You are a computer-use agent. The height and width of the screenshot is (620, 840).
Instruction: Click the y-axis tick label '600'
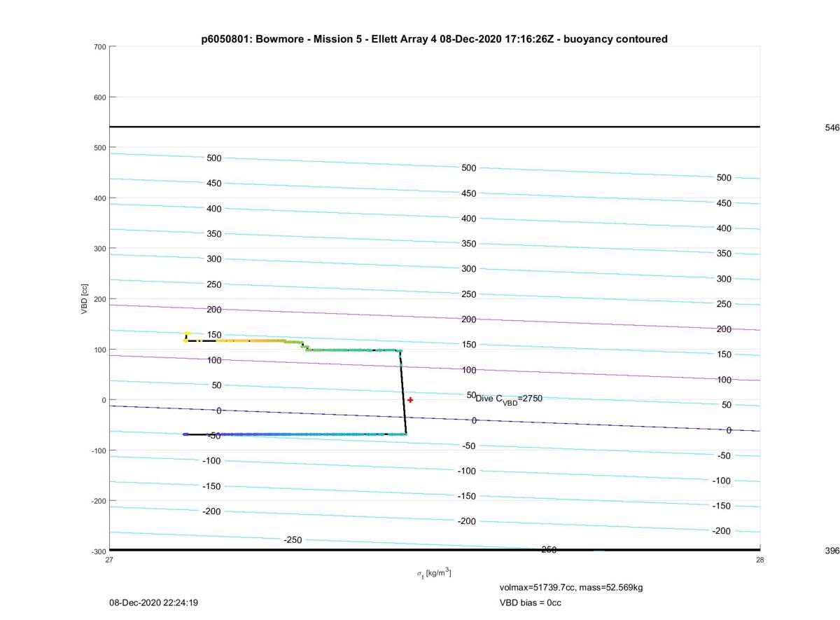pos(99,97)
